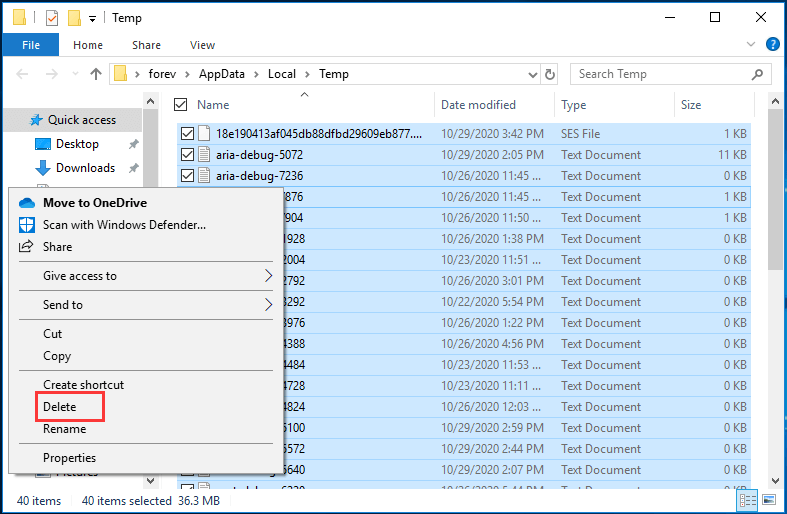The height and width of the screenshot is (514, 787).
Task: Open the address bar history dropdown
Action: coord(533,75)
